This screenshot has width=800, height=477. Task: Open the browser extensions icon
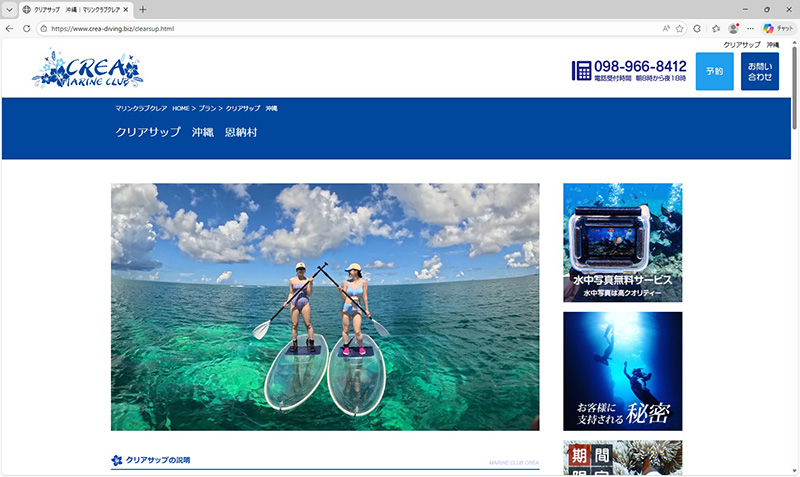coord(697,28)
